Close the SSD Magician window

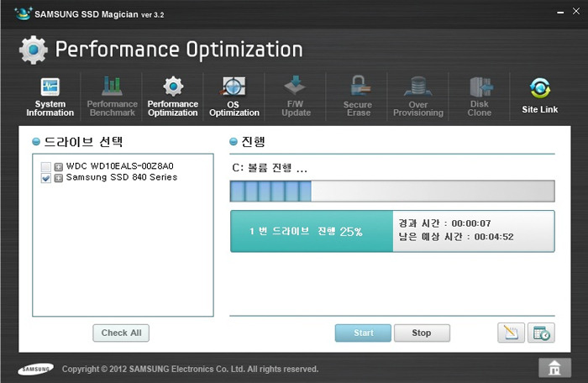click(576, 11)
